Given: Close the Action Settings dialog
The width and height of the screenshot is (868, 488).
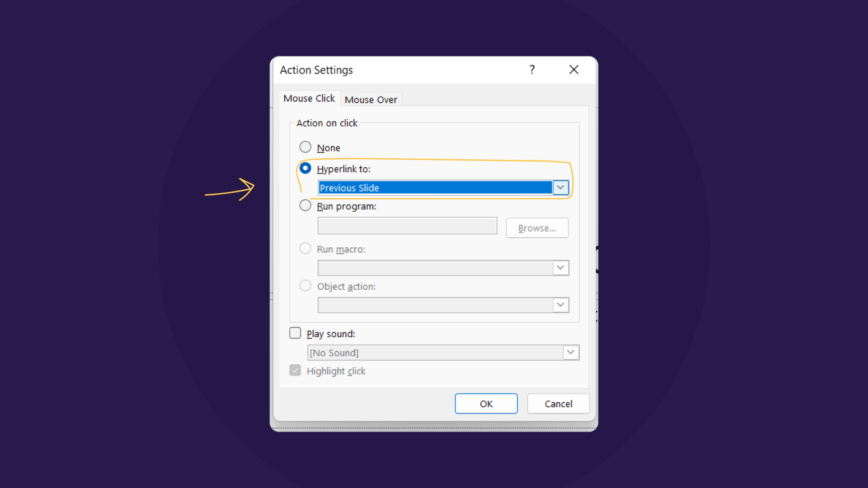Looking at the screenshot, I should click(x=574, y=69).
